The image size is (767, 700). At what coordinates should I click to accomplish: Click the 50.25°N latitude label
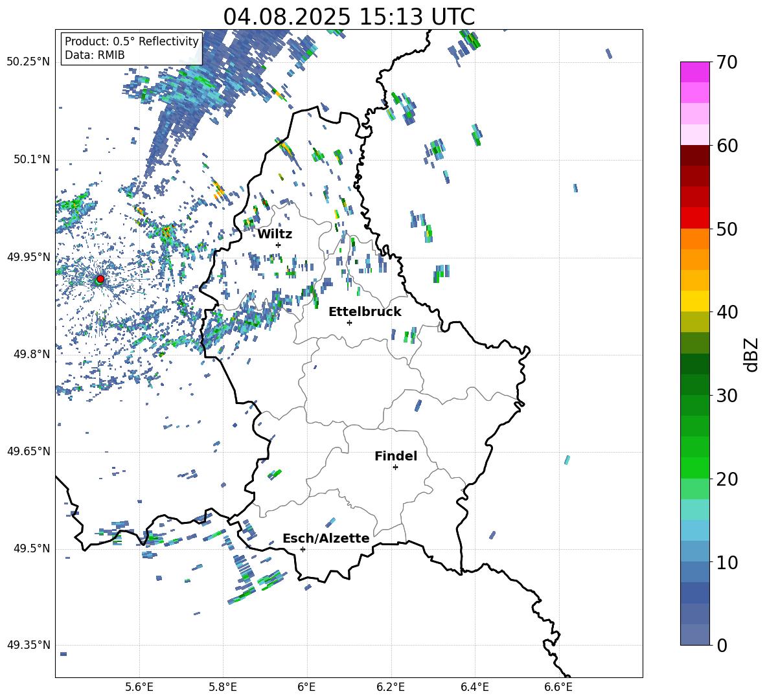(x=29, y=62)
